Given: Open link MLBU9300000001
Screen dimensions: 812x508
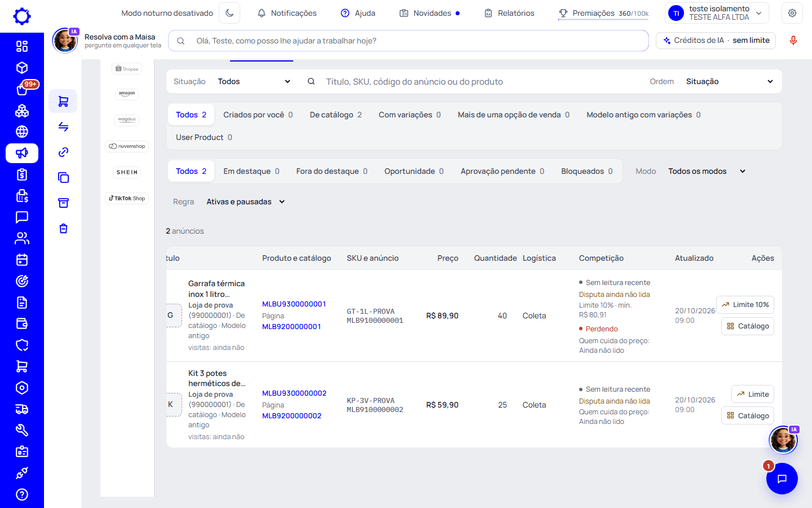Looking at the screenshot, I should (x=294, y=304).
